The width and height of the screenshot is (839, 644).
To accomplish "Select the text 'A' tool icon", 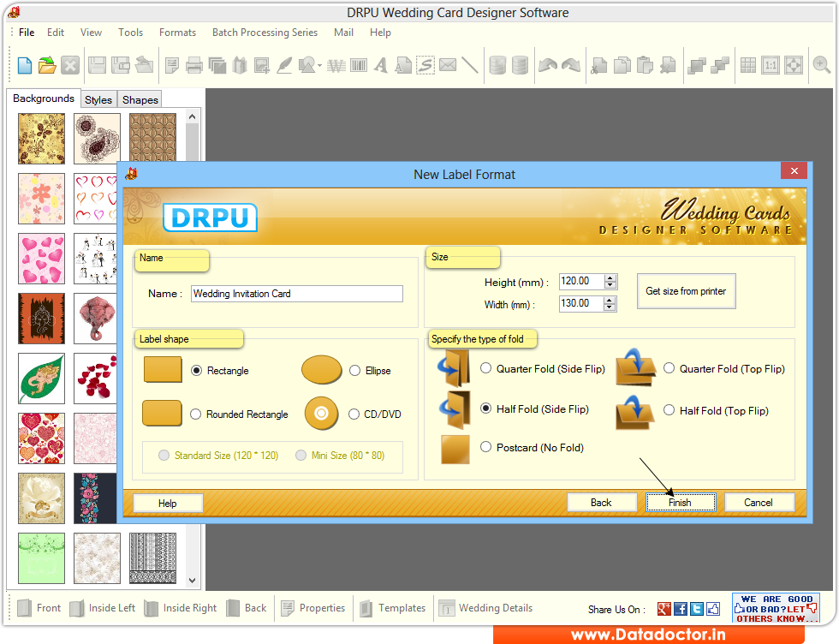I will [x=380, y=65].
